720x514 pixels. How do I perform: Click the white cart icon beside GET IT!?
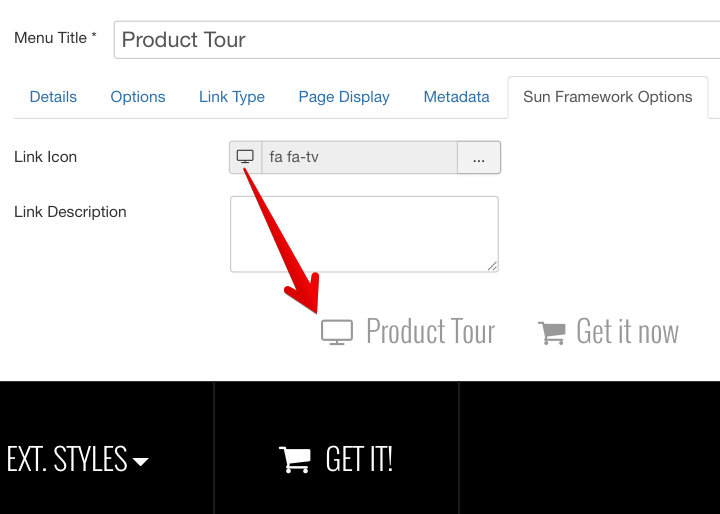(x=295, y=459)
